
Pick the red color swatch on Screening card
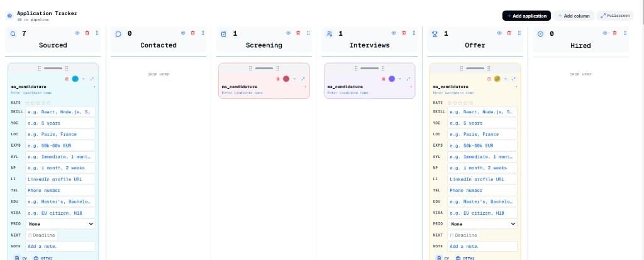click(x=286, y=79)
